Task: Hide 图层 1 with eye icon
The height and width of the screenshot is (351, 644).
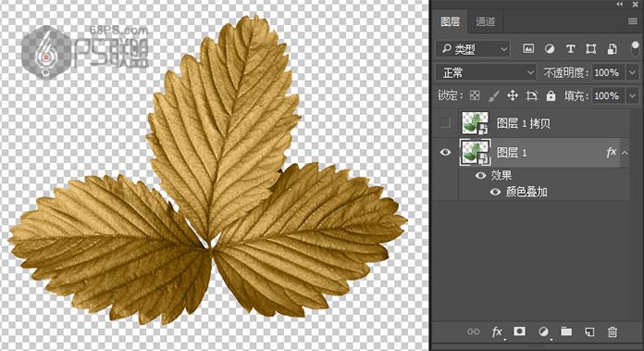Action: pyautogui.click(x=445, y=153)
